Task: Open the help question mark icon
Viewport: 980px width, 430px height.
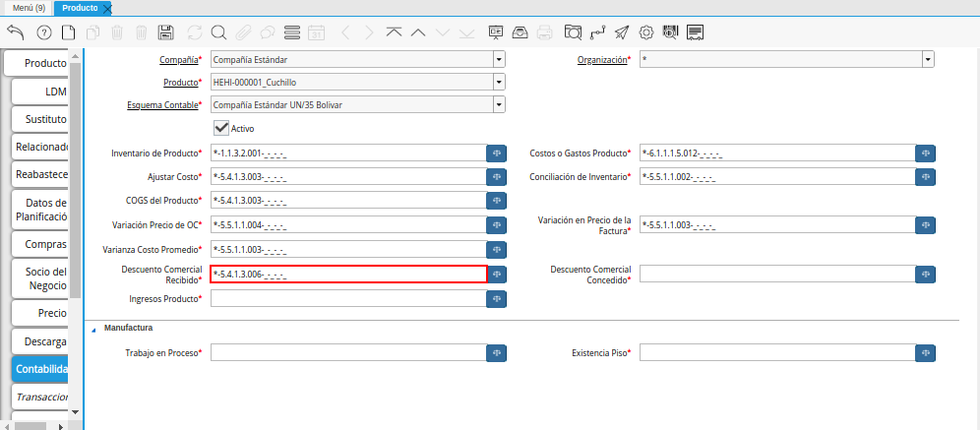Action: click(x=43, y=32)
